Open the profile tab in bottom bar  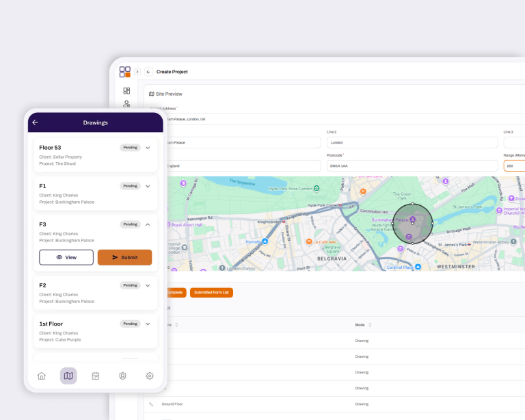pyautogui.click(x=122, y=376)
